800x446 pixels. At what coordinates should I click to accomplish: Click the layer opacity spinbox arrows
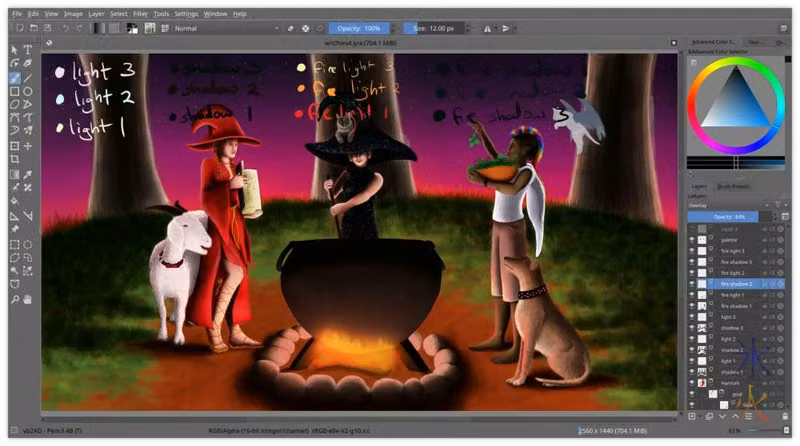click(774, 217)
